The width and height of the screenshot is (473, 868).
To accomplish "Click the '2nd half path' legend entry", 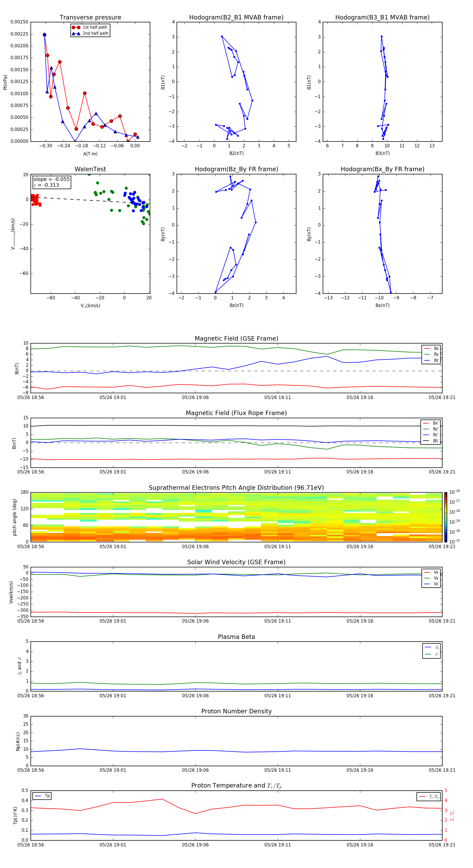I will [x=90, y=33].
